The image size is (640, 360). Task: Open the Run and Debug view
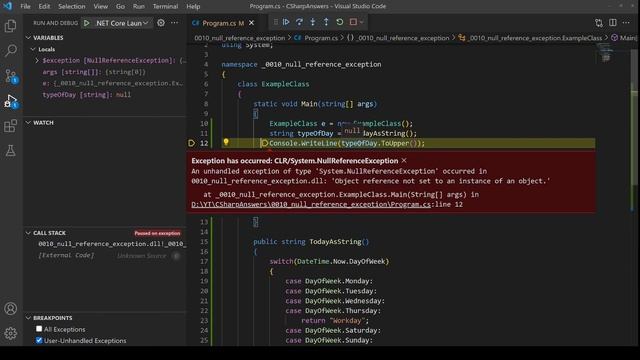(x=10, y=101)
